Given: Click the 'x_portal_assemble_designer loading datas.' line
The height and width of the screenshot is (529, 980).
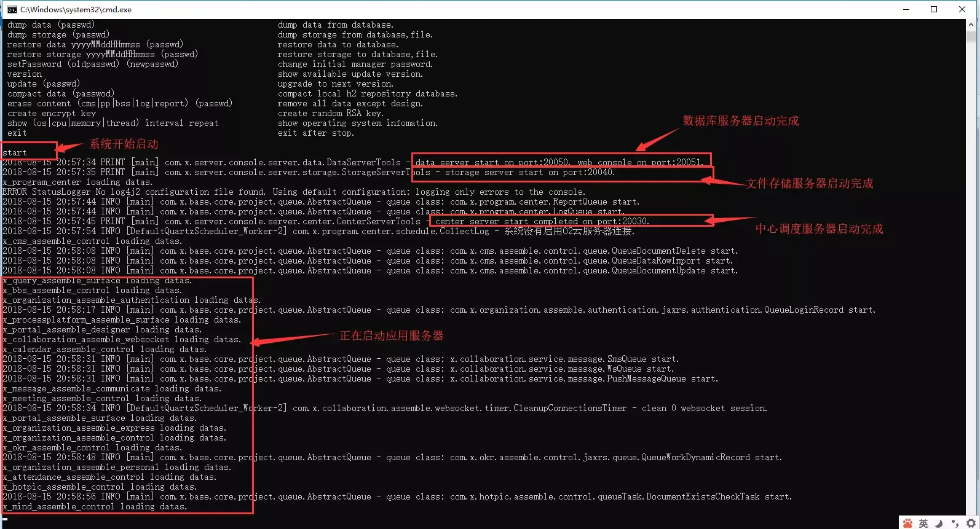Looking at the screenshot, I should pos(102,330).
